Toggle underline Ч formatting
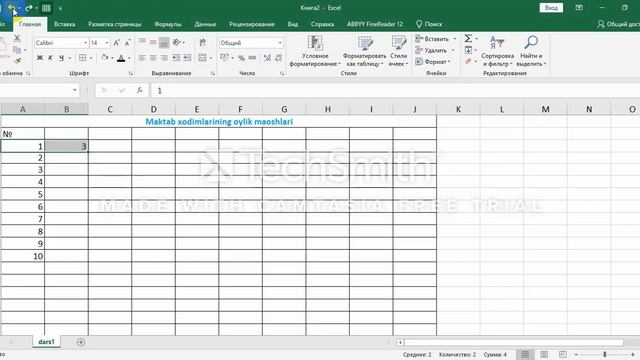Viewport: 640px width, 360px height. [x=61, y=58]
